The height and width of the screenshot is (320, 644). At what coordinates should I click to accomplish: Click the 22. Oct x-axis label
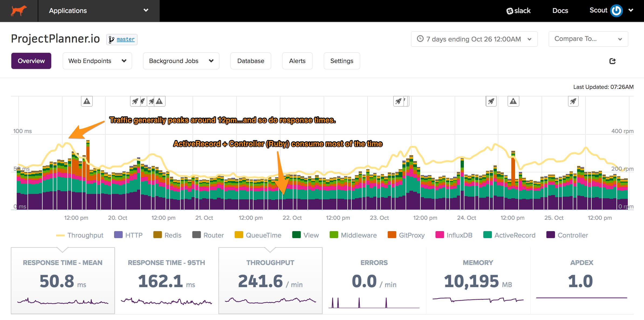click(292, 218)
